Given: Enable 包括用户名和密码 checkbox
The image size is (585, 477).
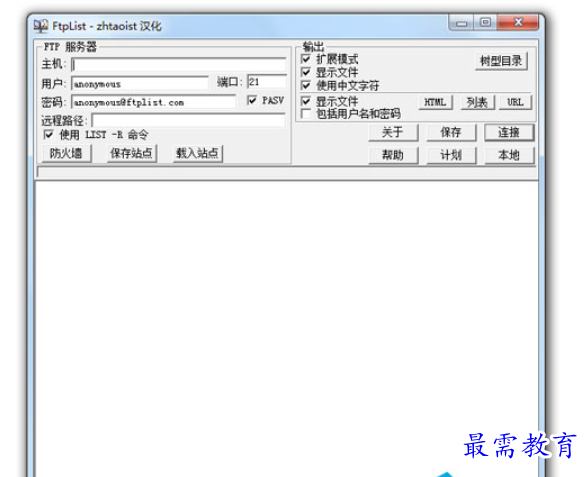Looking at the screenshot, I should (x=306, y=113).
